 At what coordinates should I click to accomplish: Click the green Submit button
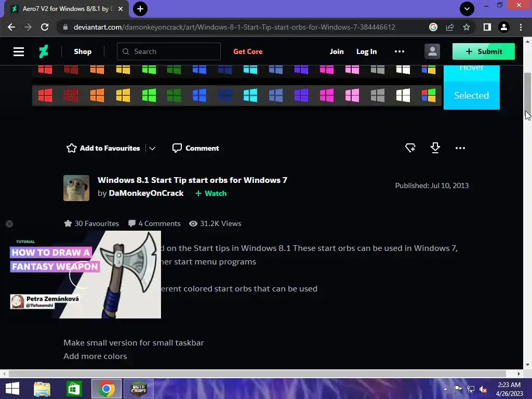484,51
